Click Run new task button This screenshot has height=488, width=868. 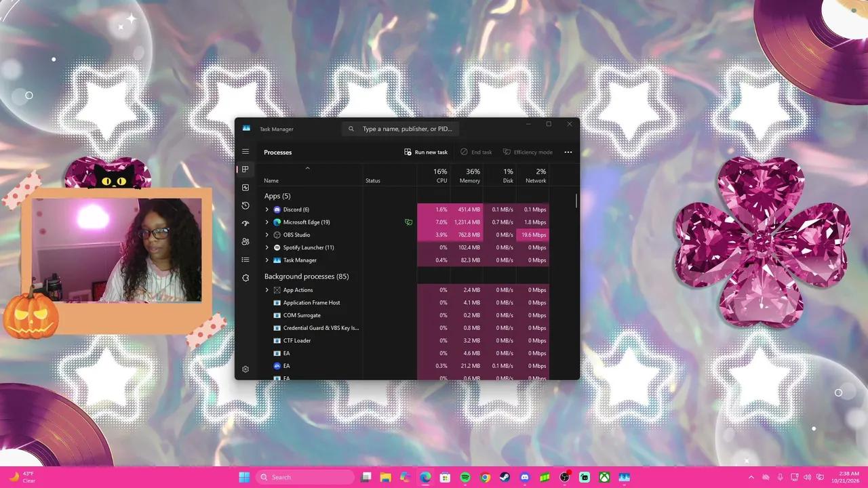(426, 152)
